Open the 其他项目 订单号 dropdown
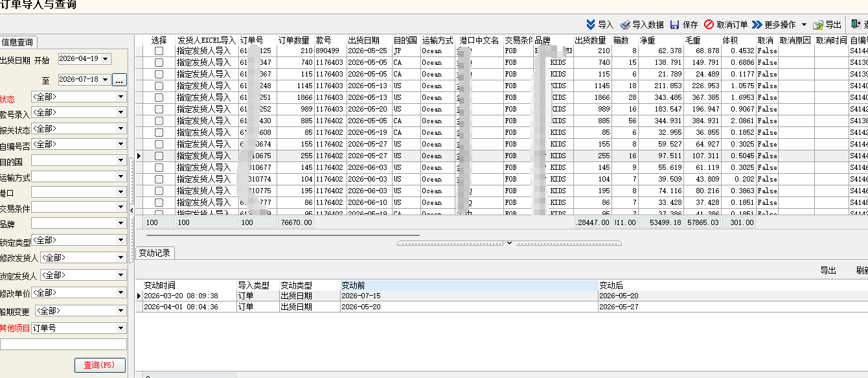 point(121,328)
